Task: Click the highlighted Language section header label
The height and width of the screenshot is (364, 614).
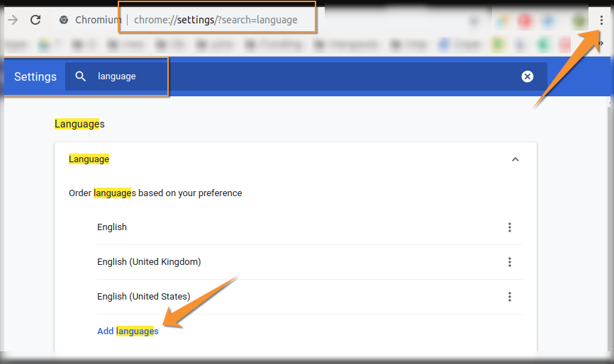Action: (x=89, y=159)
